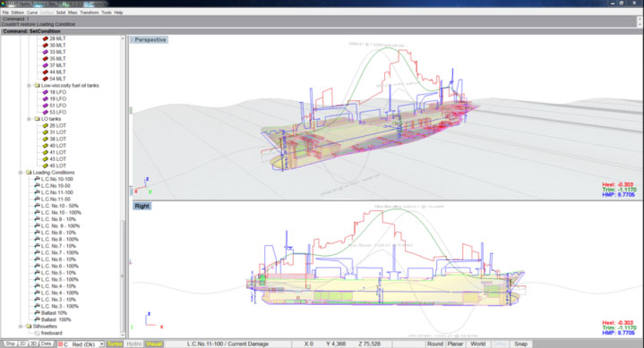Switch to the Data tab
Screen dimensions: 644x348
(x=46, y=344)
